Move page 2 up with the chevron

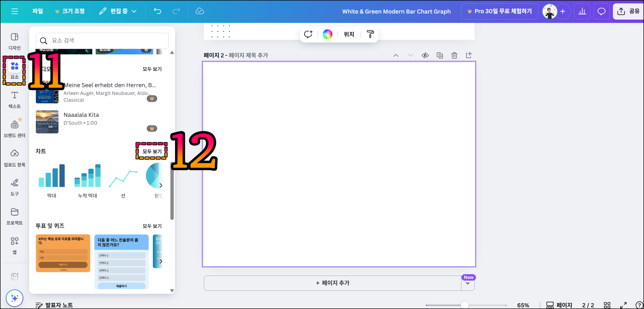click(x=396, y=55)
